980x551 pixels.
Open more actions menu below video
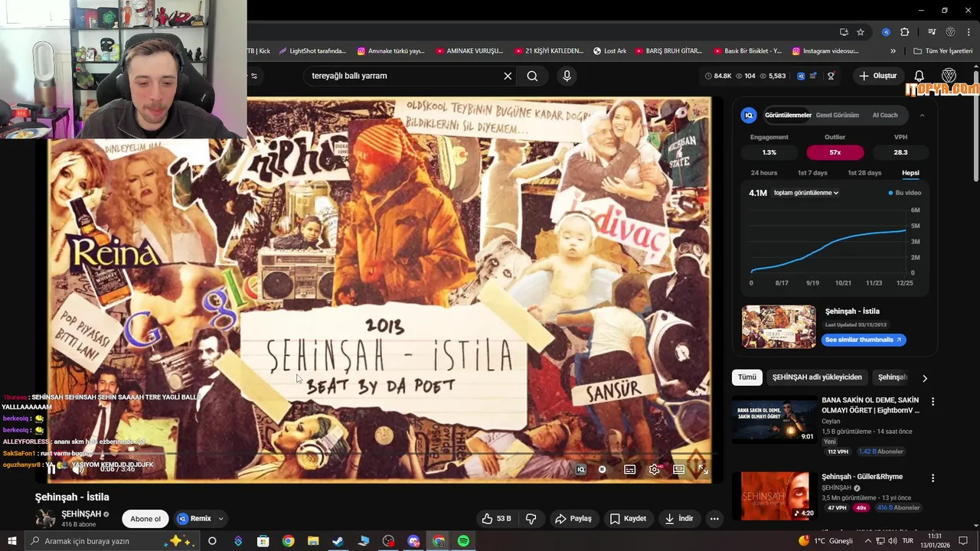click(x=714, y=518)
